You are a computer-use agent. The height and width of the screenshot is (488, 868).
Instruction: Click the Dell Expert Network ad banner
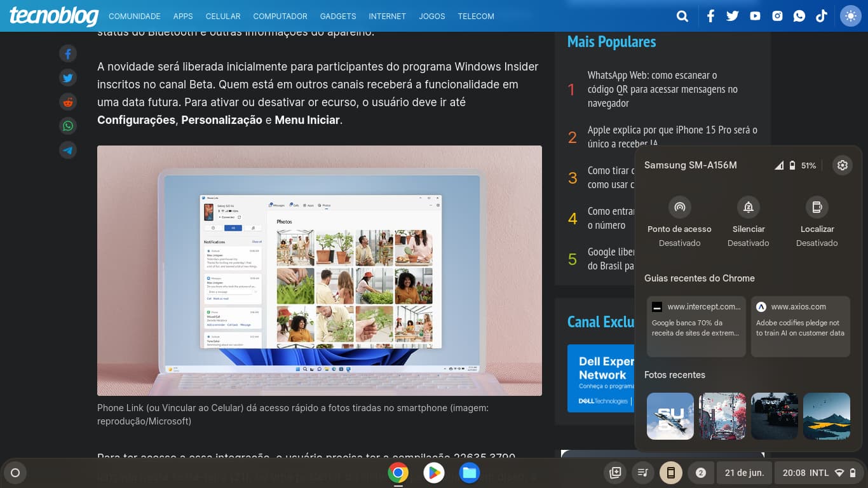coord(601,378)
